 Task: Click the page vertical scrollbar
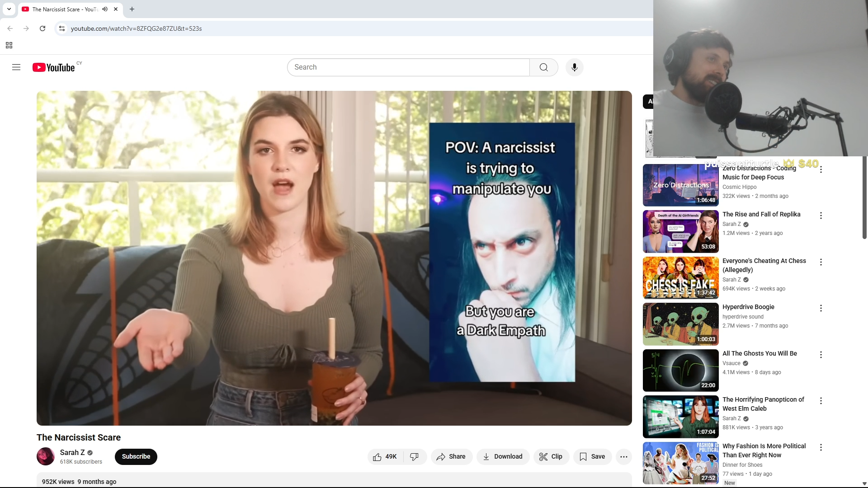click(864, 199)
